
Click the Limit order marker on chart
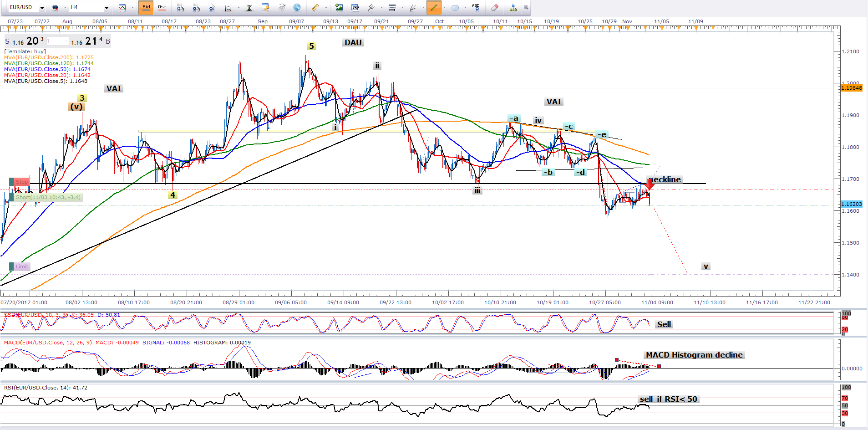point(20,266)
